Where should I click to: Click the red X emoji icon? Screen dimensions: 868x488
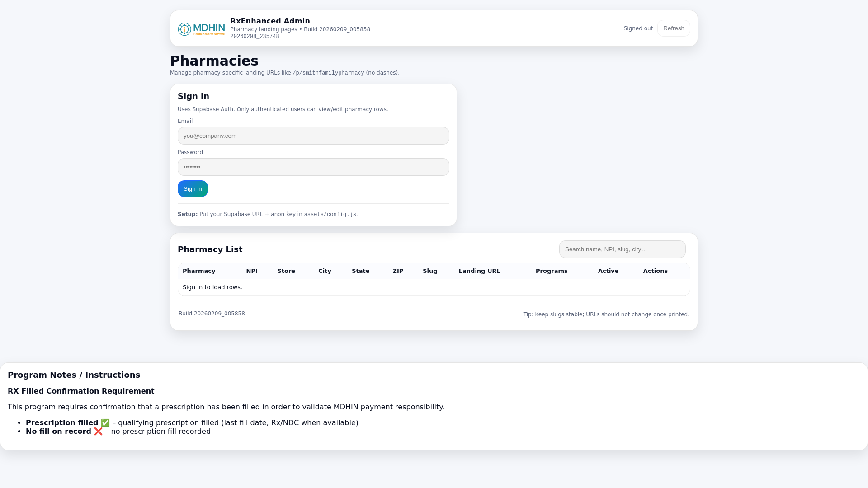(99, 432)
